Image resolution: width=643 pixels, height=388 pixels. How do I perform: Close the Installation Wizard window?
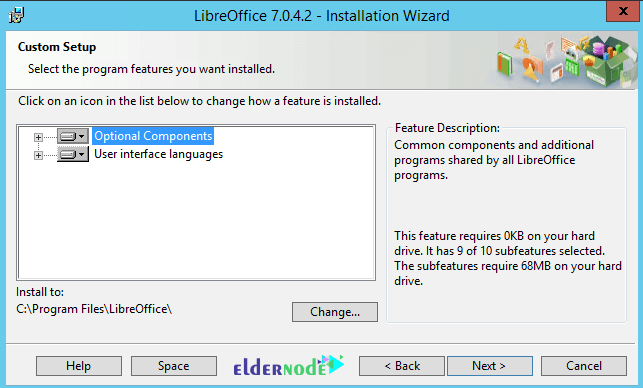[622, 11]
